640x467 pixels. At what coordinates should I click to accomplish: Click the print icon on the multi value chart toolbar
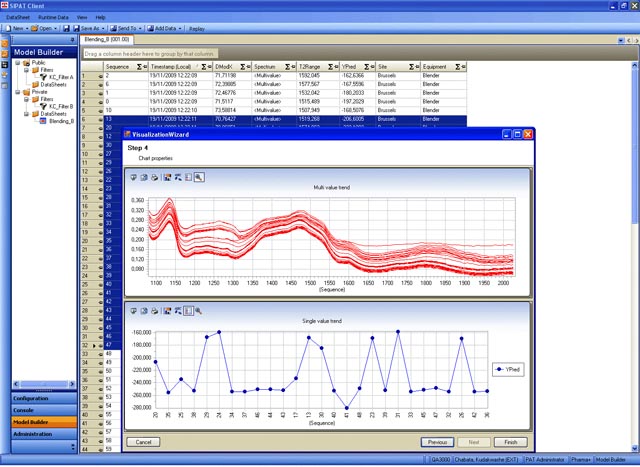(156, 177)
